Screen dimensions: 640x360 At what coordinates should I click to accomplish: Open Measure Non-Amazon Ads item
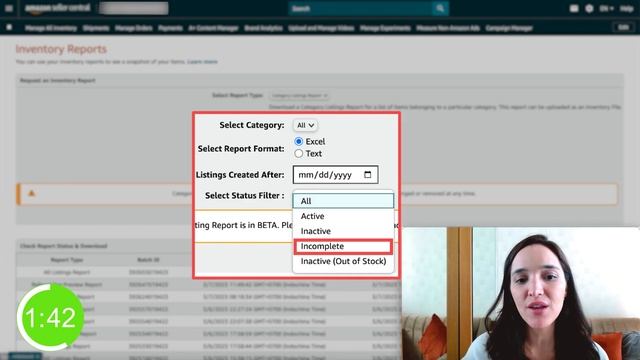(x=448, y=28)
